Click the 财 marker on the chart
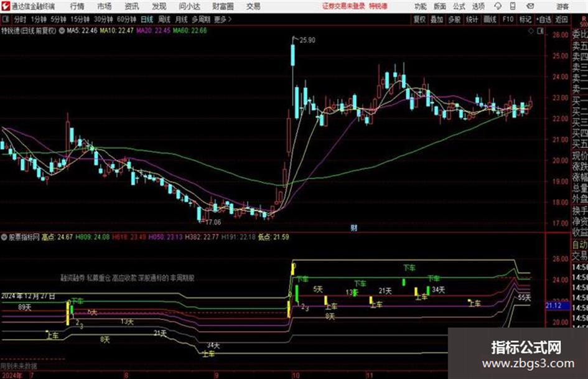The image size is (588, 379). click(x=353, y=227)
